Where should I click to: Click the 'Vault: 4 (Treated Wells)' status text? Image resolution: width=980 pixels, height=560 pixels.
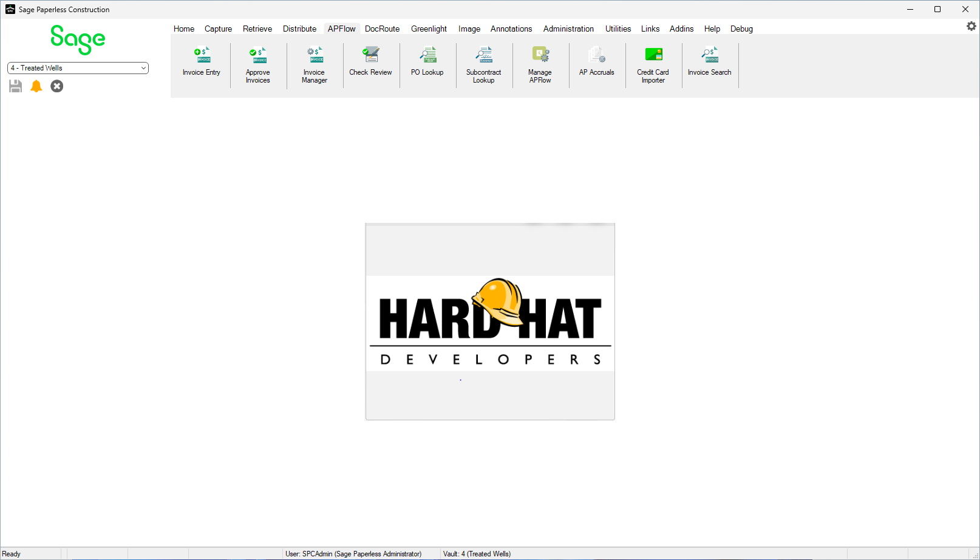click(x=477, y=554)
